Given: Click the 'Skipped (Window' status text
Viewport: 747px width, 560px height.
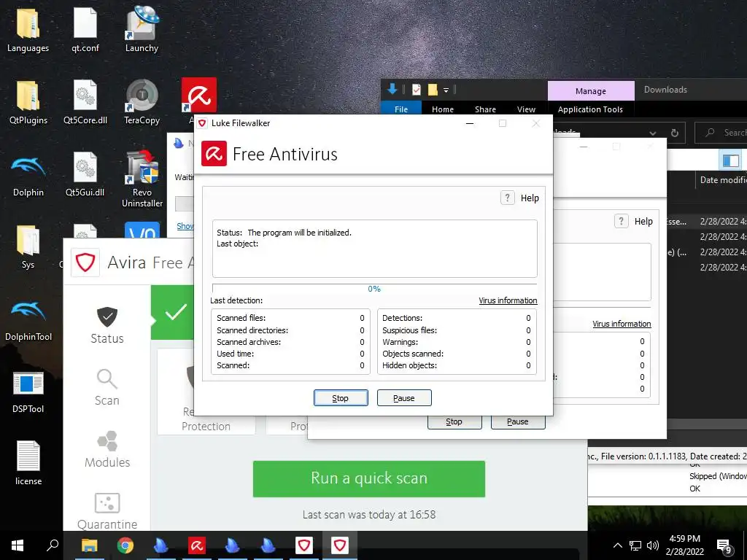Looking at the screenshot, I should pyautogui.click(x=718, y=476).
